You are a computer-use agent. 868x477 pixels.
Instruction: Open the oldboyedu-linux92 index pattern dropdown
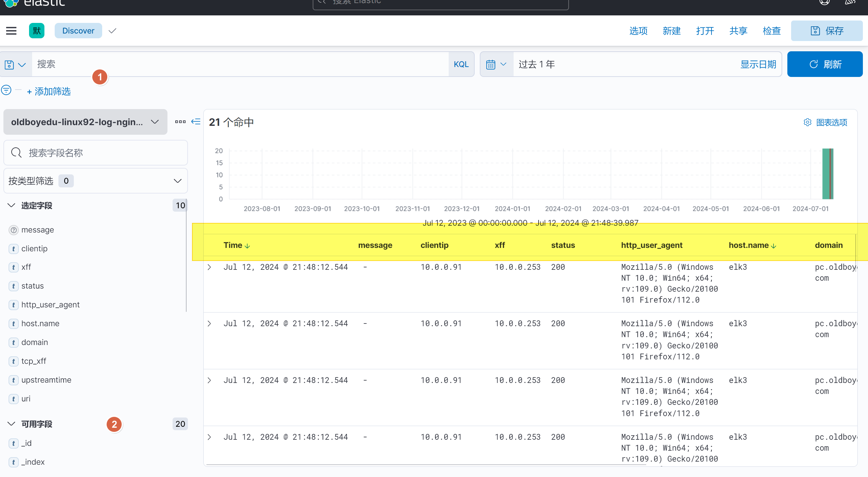pyautogui.click(x=85, y=122)
